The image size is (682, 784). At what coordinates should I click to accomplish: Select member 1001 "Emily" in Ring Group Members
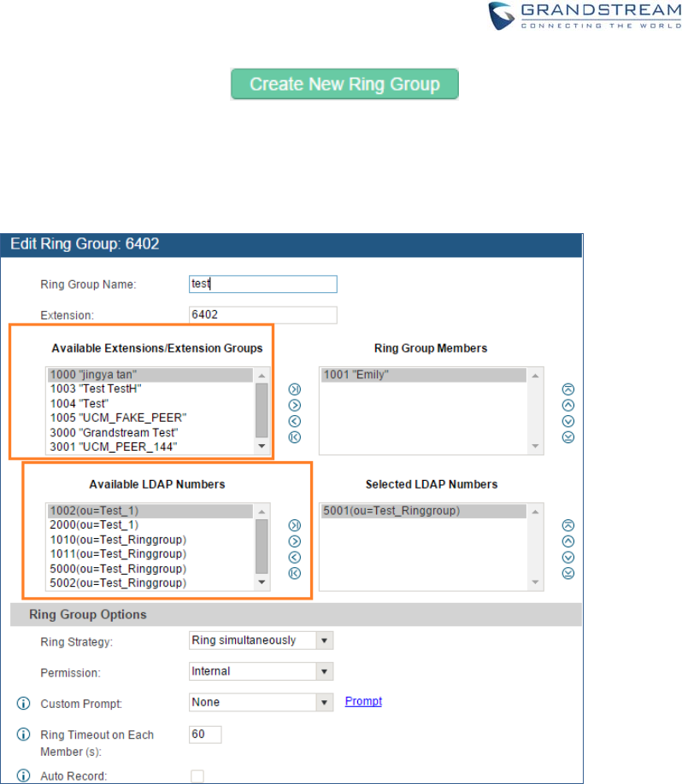(424, 375)
